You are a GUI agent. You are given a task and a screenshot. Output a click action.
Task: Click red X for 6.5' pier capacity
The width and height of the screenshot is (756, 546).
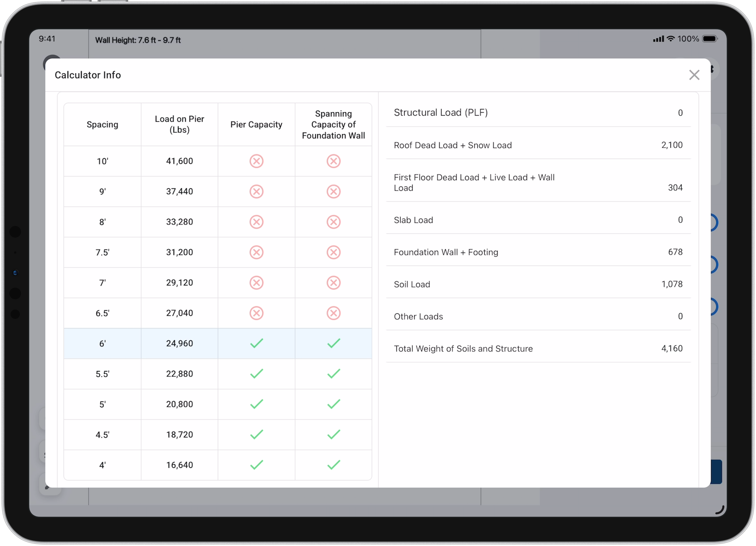point(256,313)
